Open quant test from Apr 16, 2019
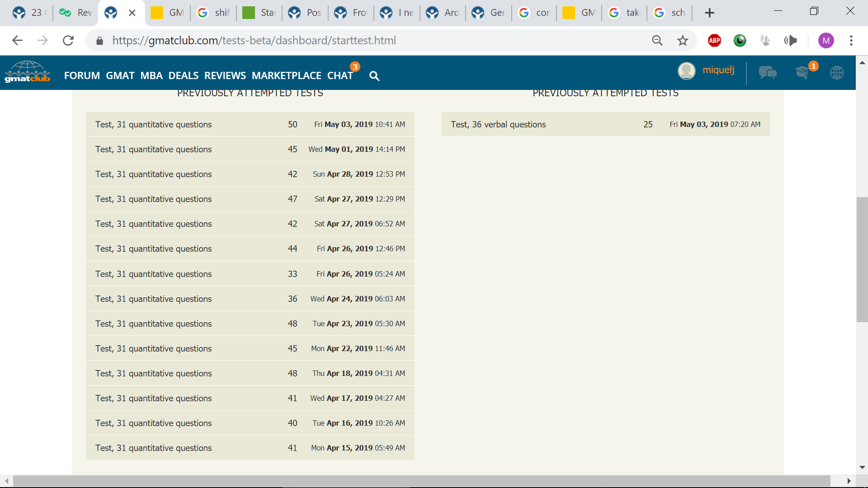Viewport: 868px width, 488px height. tap(250, 423)
